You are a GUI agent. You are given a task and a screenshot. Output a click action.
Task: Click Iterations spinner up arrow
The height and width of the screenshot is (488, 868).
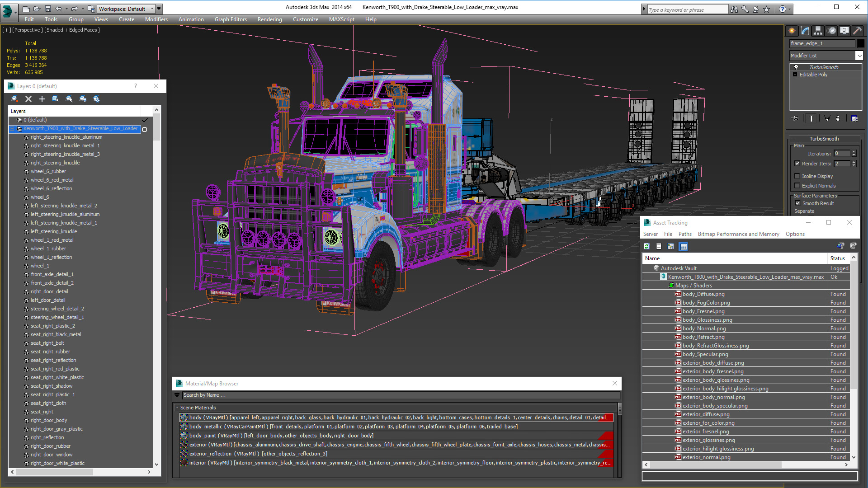tap(854, 152)
